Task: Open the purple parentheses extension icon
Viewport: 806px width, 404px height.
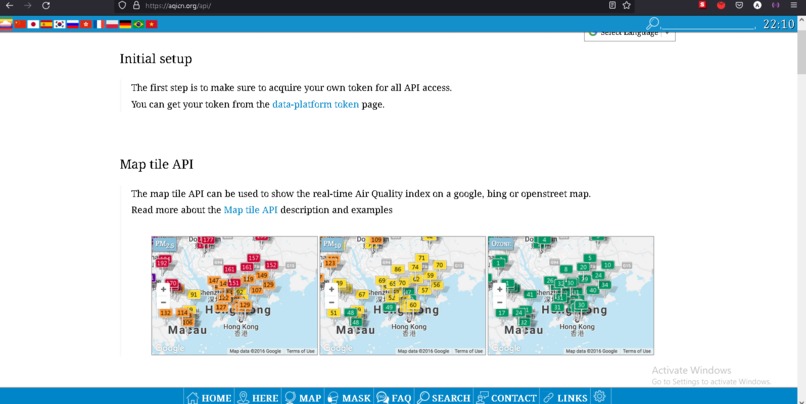Action: 776,5
